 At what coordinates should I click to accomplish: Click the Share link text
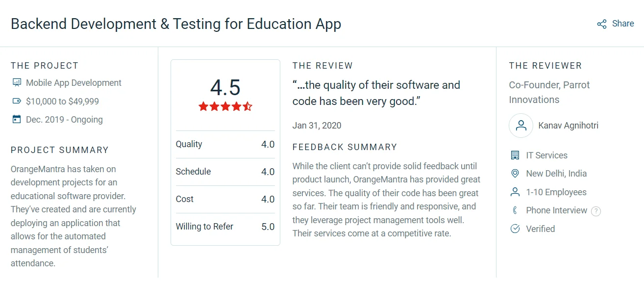(x=623, y=24)
